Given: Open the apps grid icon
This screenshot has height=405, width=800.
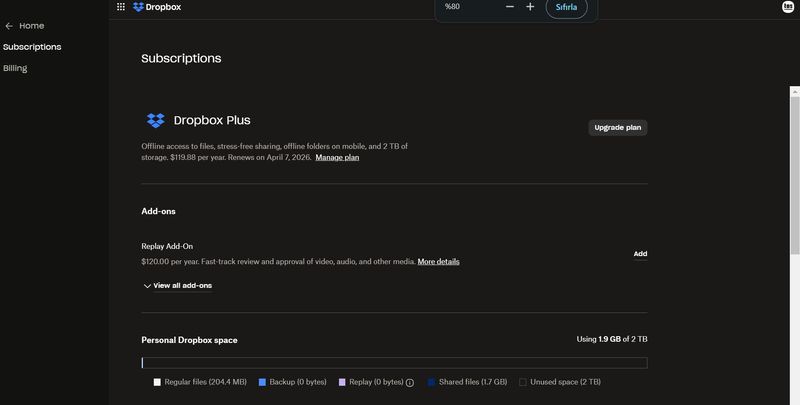Looking at the screenshot, I should point(121,7).
